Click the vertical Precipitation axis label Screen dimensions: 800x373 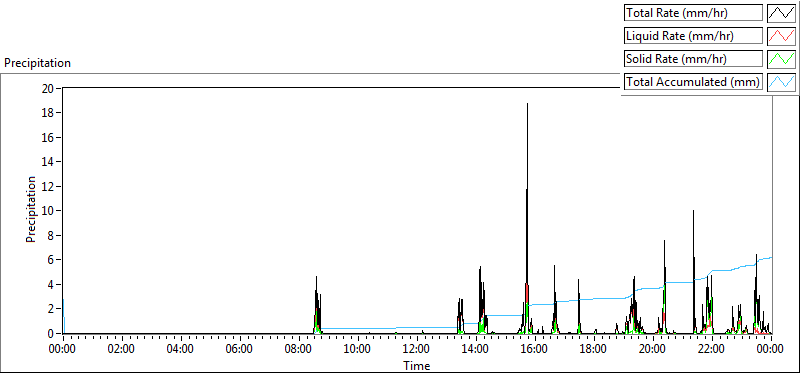(x=31, y=210)
